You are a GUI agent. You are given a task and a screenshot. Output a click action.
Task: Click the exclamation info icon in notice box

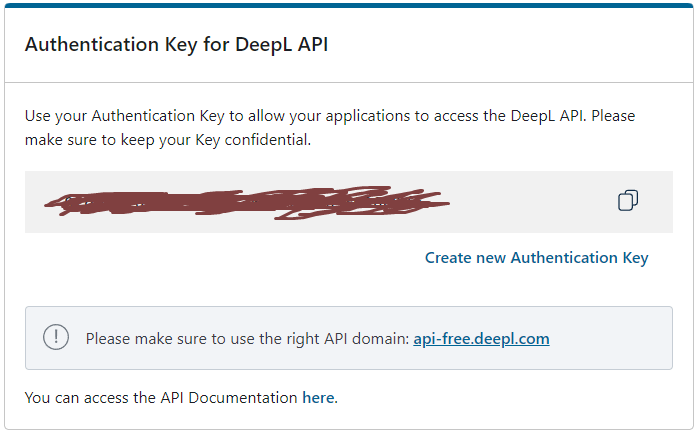(56, 337)
